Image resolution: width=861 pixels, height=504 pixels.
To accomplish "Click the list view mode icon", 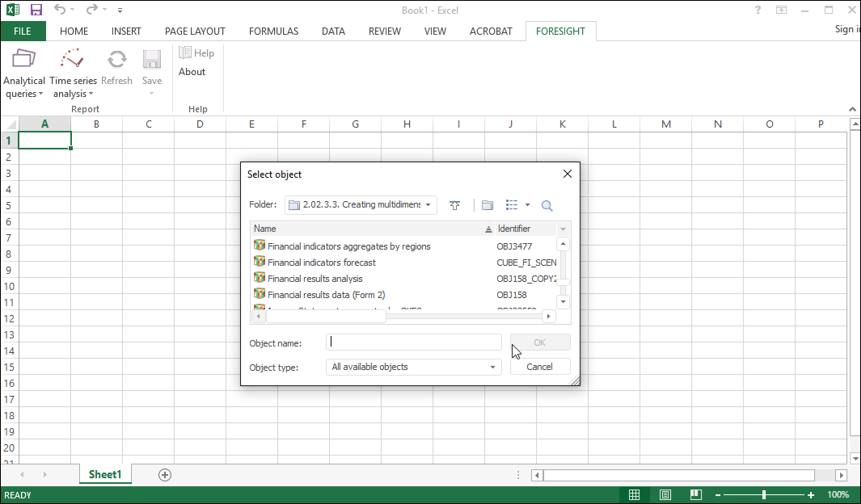I will (512, 205).
